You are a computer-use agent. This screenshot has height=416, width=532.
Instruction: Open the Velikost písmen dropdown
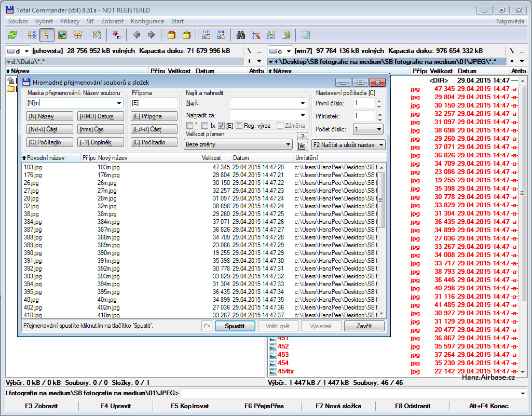pyautogui.click(x=238, y=144)
